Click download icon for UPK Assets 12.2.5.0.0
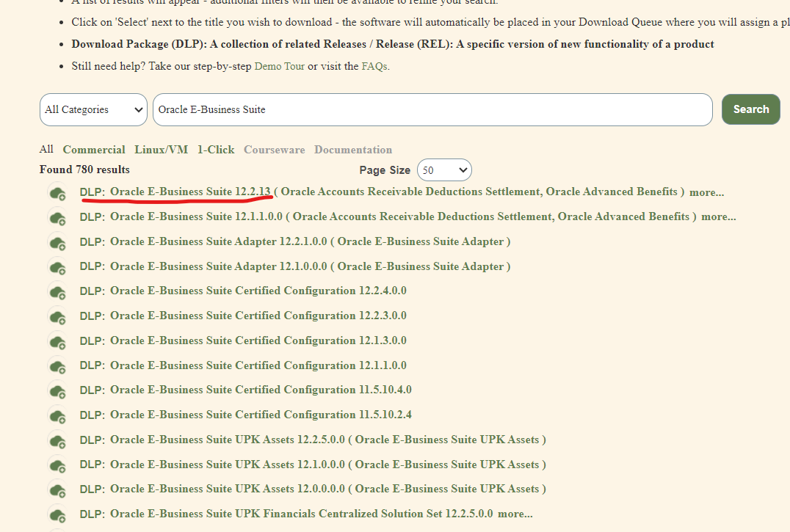The width and height of the screenshot is (790, 532). [x=57, y=441]
